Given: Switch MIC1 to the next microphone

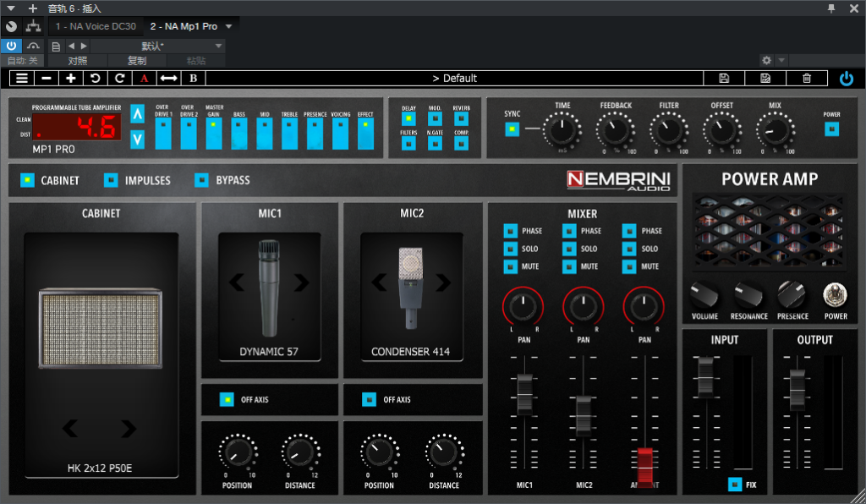Looking at the screenshot, I should (x=301, y=282).
